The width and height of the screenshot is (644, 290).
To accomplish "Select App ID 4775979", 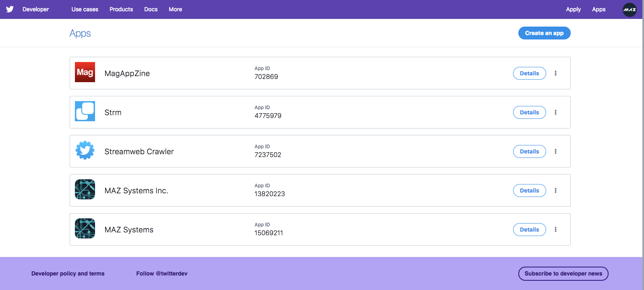I will (x=268, y=116).
